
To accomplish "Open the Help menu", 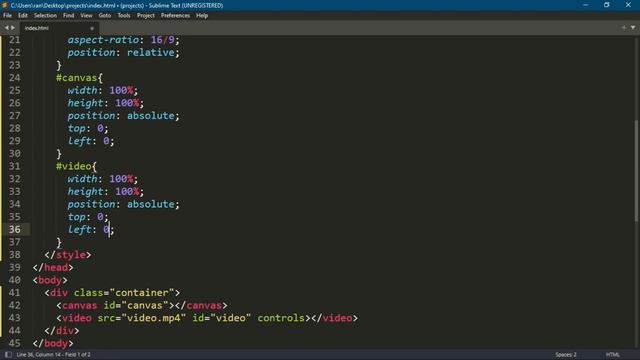I will point(202,16).
